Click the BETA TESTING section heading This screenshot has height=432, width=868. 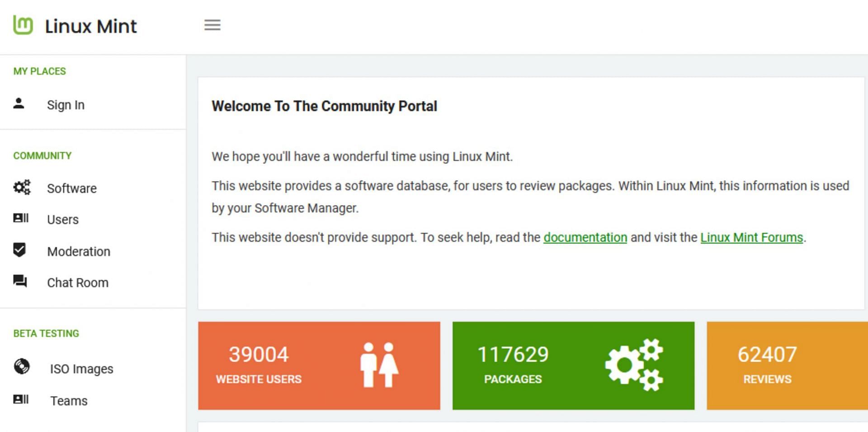[x=46, y=333]
